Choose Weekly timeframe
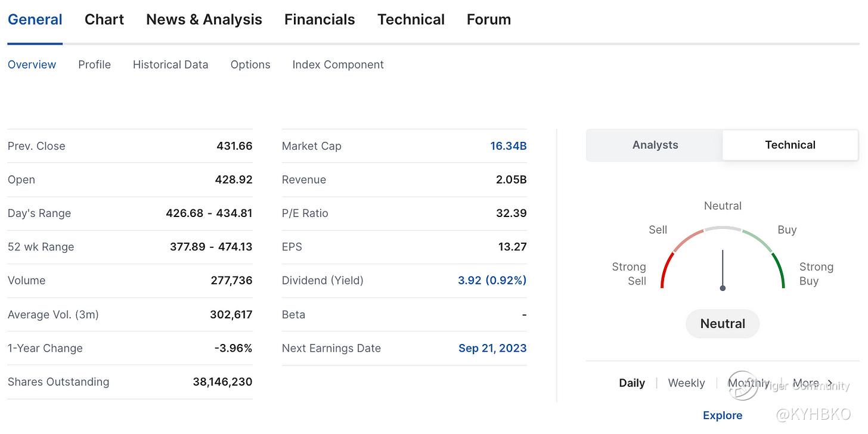 (x=686, y=383)
